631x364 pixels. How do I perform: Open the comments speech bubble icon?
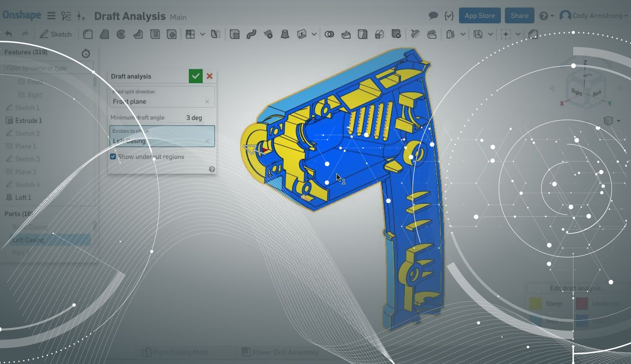click(x=433, y=16)
